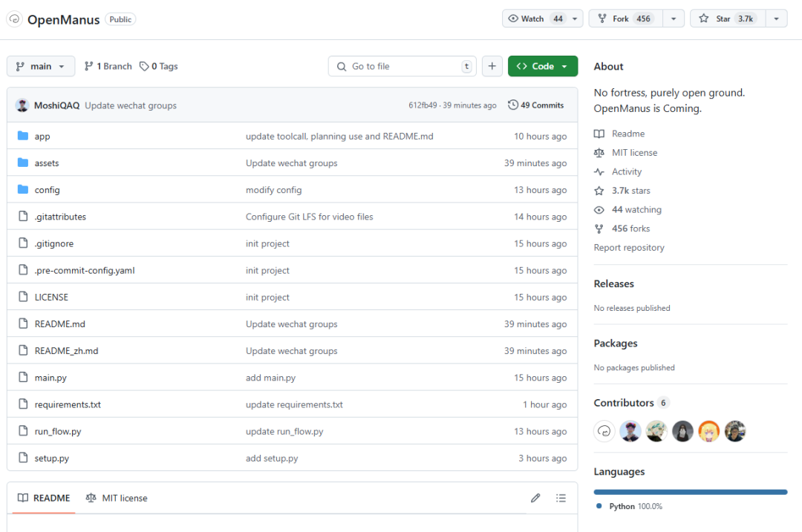Open the requirements.txt file
Screen dimensions: 802x532
pos(68,404)
